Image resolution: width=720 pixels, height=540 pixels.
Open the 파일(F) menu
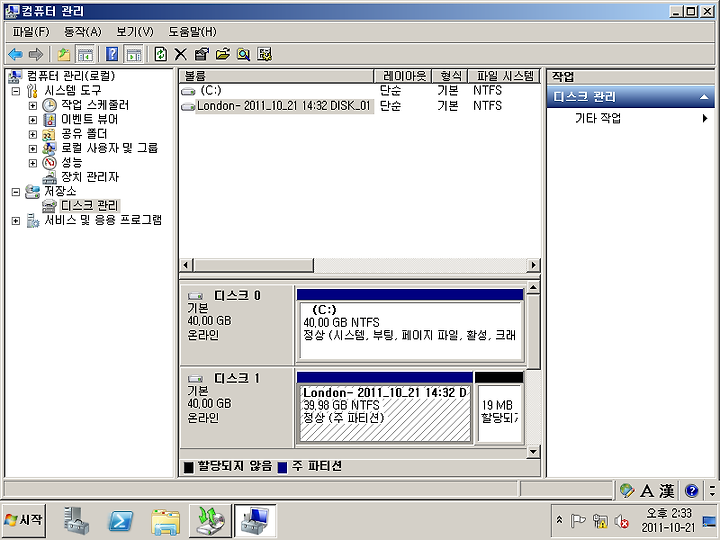point(31,32)
